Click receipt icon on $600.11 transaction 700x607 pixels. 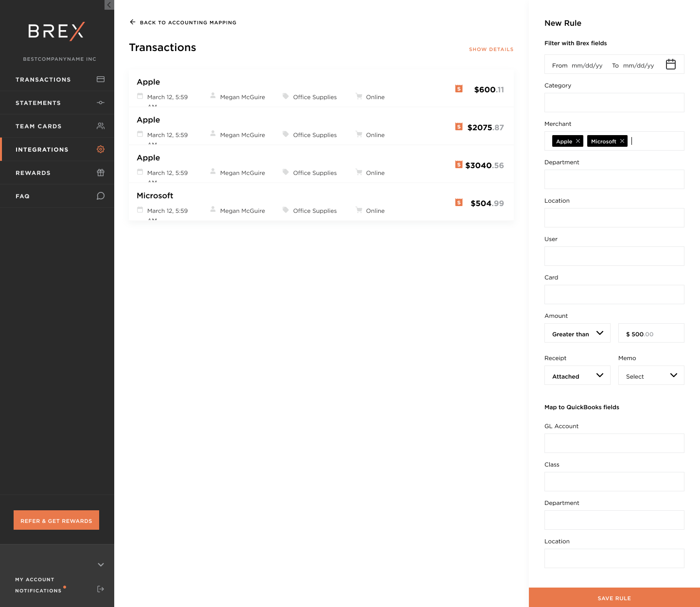(x=459, y=88)
